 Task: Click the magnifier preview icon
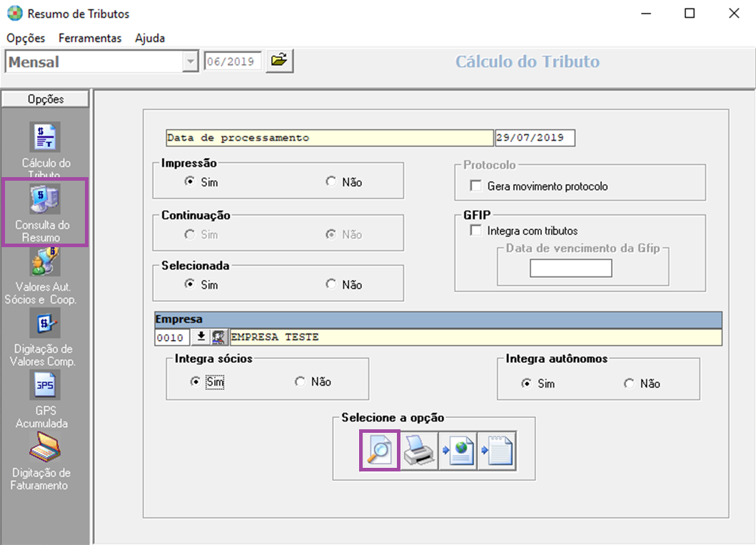[x=380, y=451]
